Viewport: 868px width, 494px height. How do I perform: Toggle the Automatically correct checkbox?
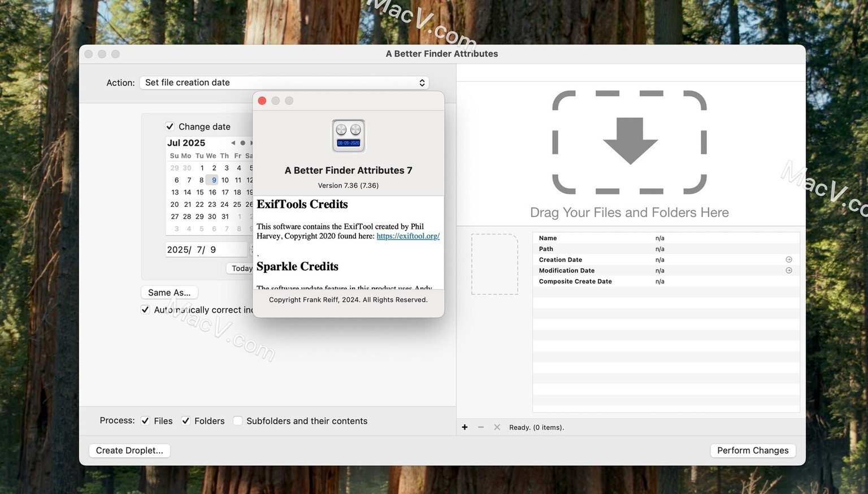click(x=145, y=310)
